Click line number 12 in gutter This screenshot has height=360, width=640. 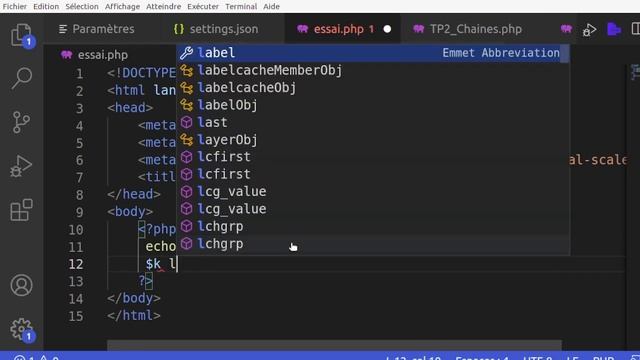(x=76, y=264)
